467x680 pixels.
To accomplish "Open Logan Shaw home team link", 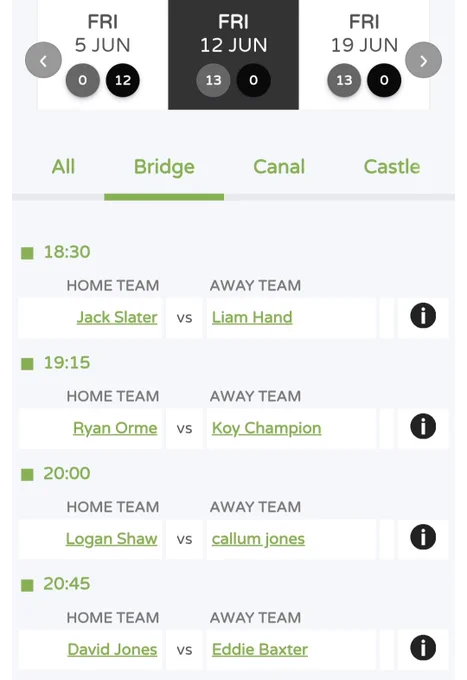I will tap(111, 539).
